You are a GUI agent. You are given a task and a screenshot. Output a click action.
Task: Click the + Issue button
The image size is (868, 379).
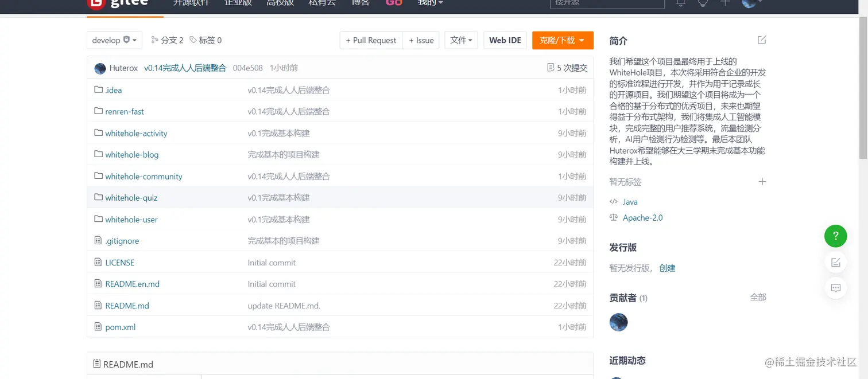point(421,40)
